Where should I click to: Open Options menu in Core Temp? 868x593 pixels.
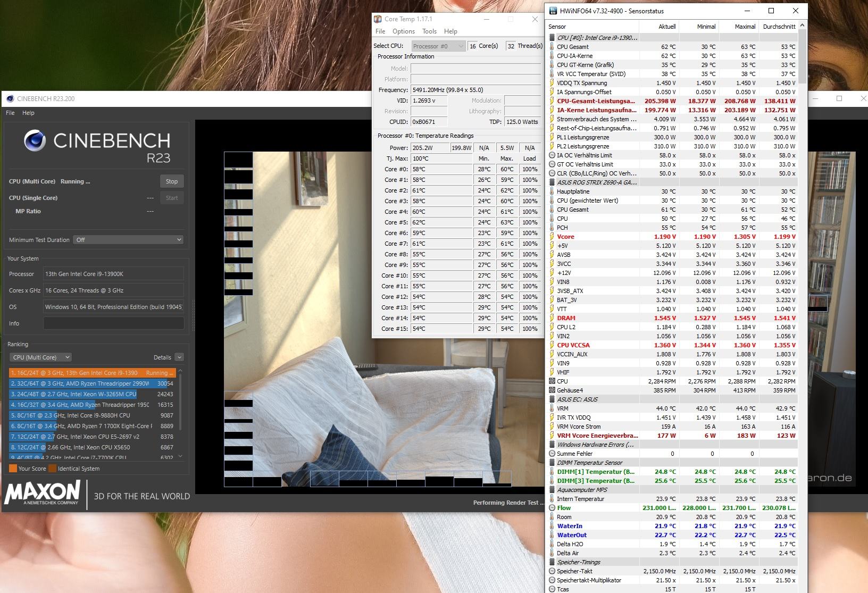404,31
